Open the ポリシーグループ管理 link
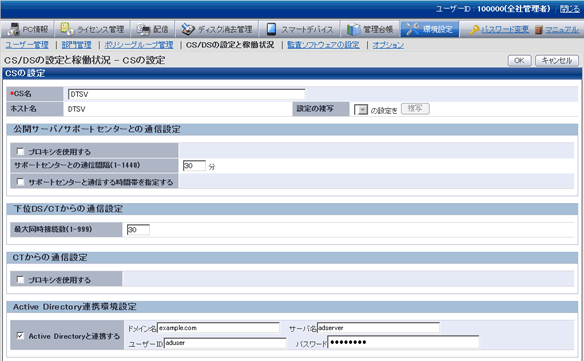The width and height of the screenshot is (584, 361). point(139,45)
